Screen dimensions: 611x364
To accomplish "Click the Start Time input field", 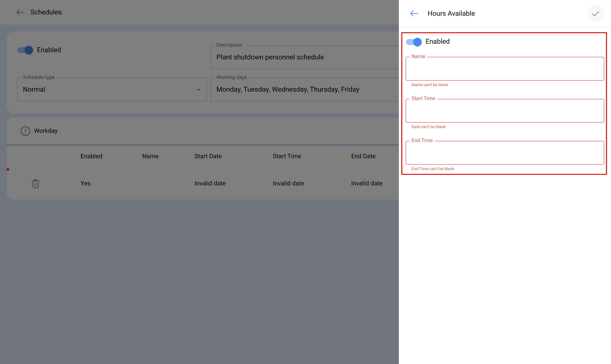I will [504, 111].
